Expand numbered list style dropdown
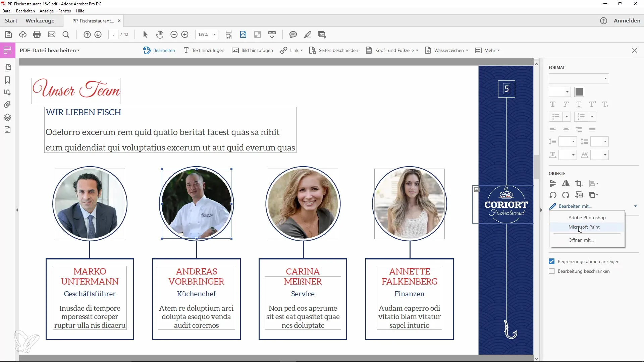Screen dimensions: 644x362 click(x=592, y=117)
